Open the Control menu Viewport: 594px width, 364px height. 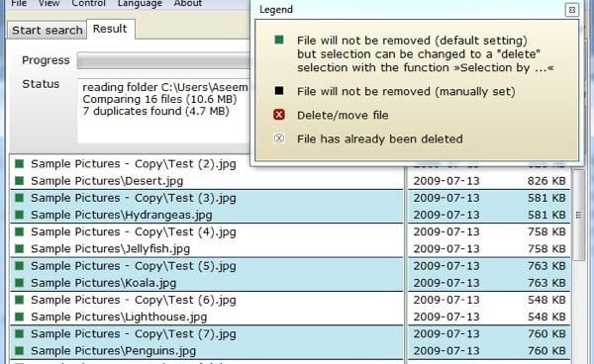click(89, 3)
